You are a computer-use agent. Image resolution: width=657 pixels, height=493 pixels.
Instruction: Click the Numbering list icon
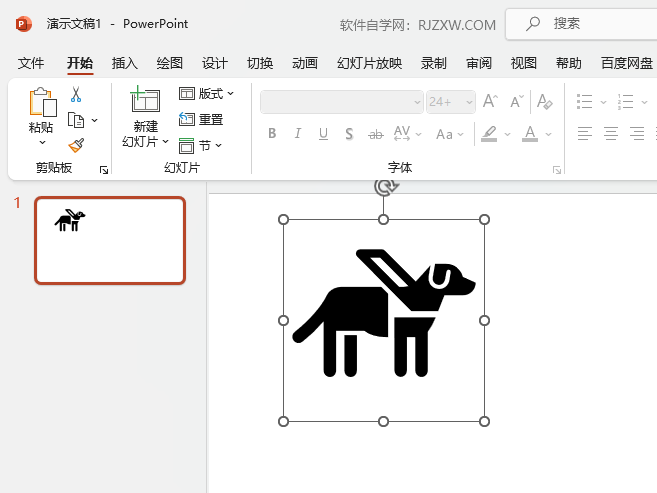(625, 101)
